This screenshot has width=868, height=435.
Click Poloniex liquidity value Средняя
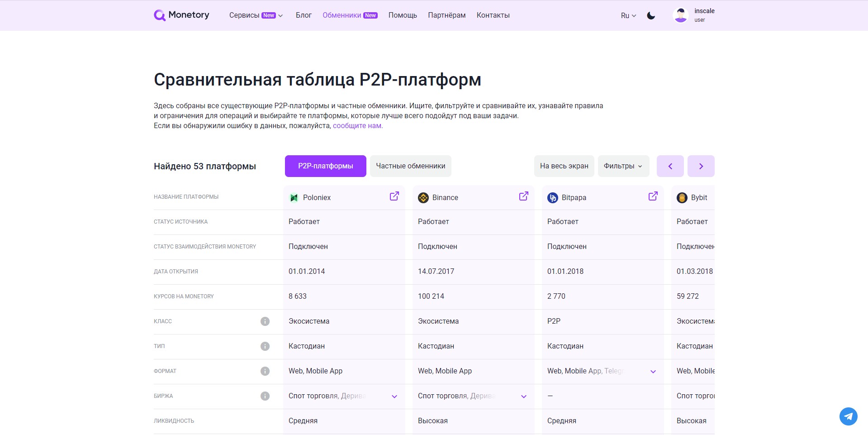point(303,421)
